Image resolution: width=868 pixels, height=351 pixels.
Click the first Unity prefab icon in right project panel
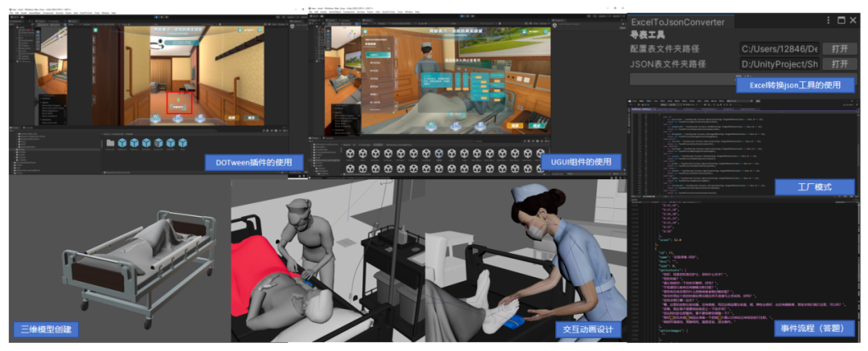click(x=350, y=153)
